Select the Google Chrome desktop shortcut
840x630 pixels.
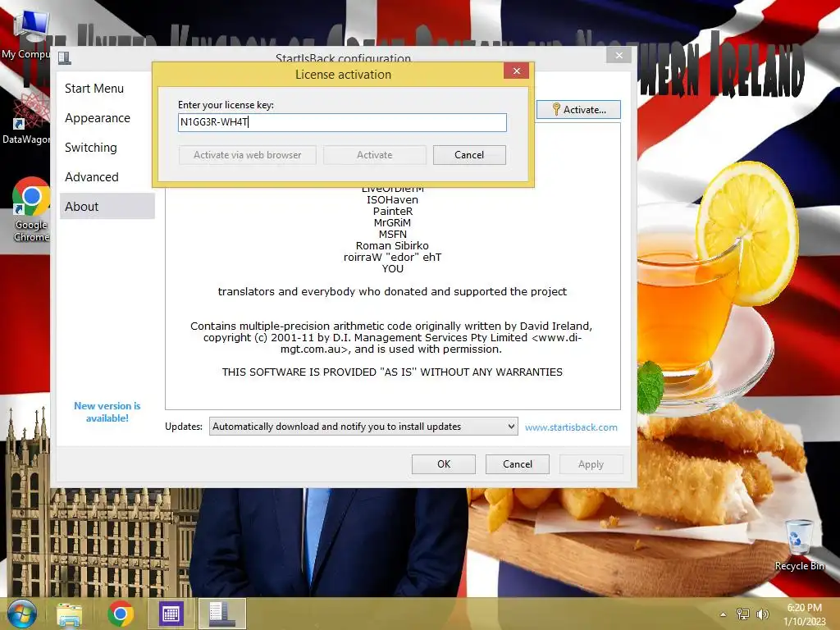point(31,209)
